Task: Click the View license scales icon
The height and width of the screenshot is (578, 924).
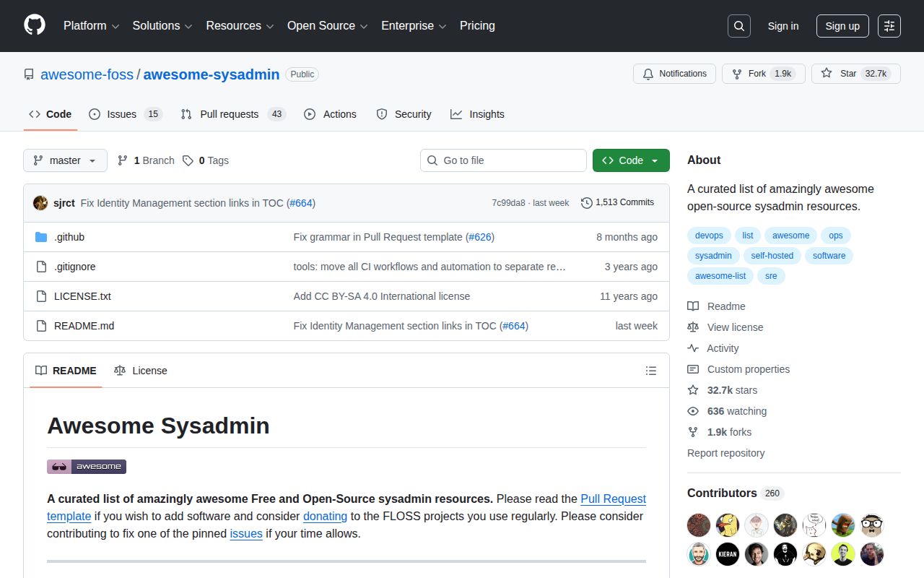Action: (693, 327)
